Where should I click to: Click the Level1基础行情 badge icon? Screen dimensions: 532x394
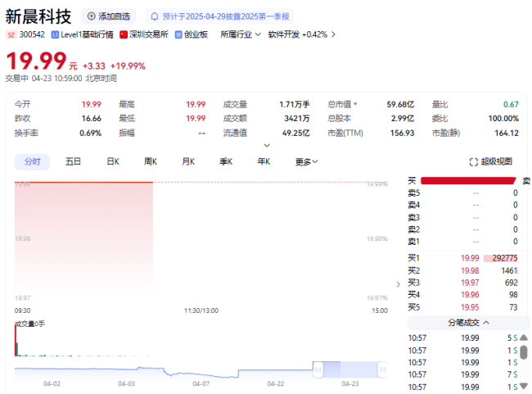pyautogui.click(x=55, y=34)
